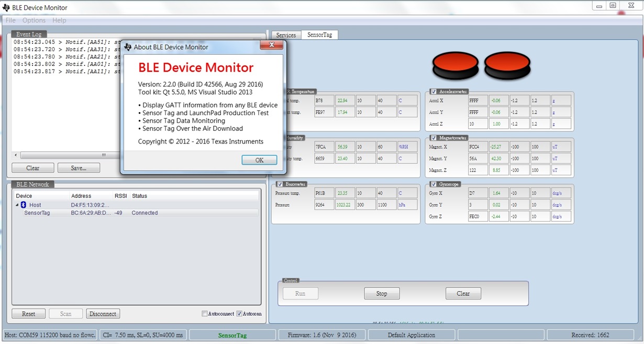Screen dimensions: 644x344
Task: Click the left red SensorTag key indicator
Action: click(456, 65)
